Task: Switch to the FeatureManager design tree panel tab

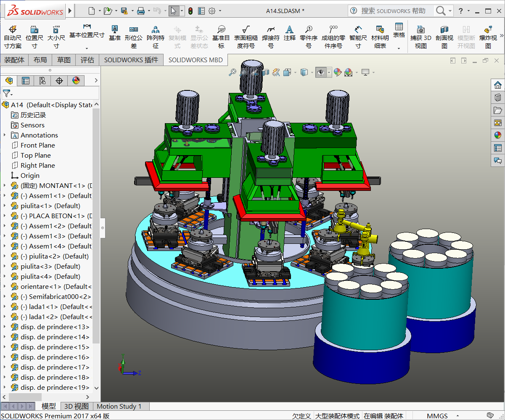Action: click(x=9, y=80)
